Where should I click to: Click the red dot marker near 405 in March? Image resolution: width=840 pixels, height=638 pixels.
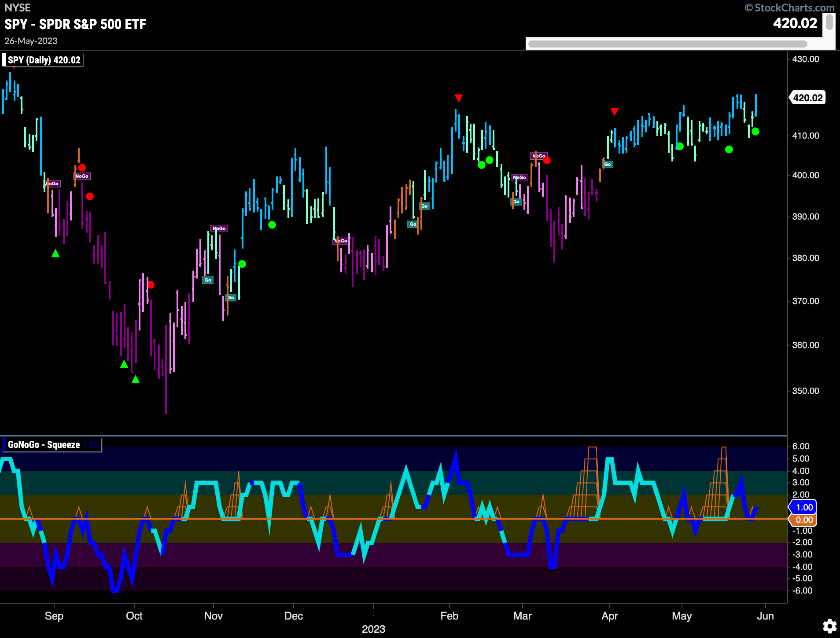[x=547, y=160]
